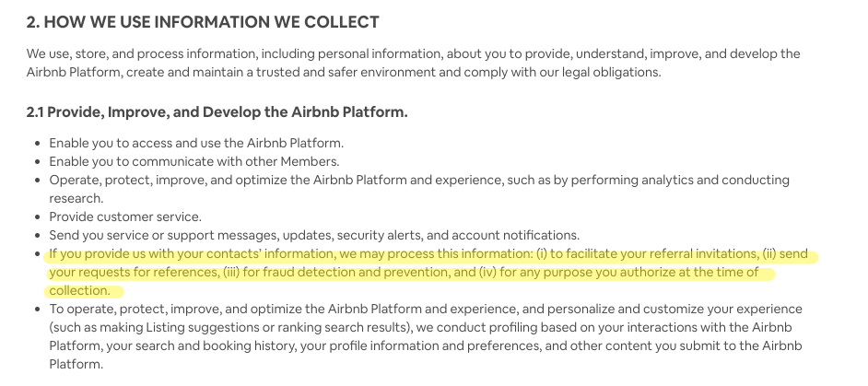Click the bullet dot before the highlighted paragraph
This screenshot has height=386, width=868.
coord(36,254)
